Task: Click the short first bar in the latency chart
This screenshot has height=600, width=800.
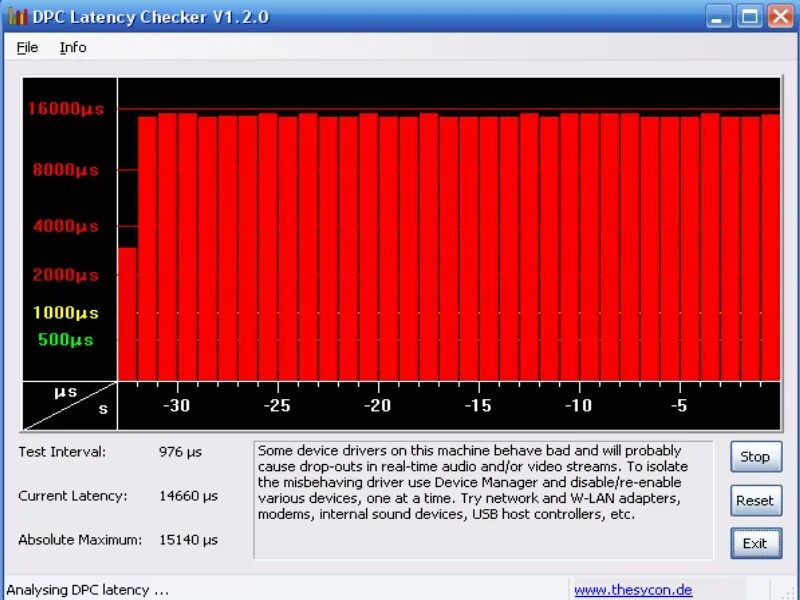Action: click(x=127, y=314)
